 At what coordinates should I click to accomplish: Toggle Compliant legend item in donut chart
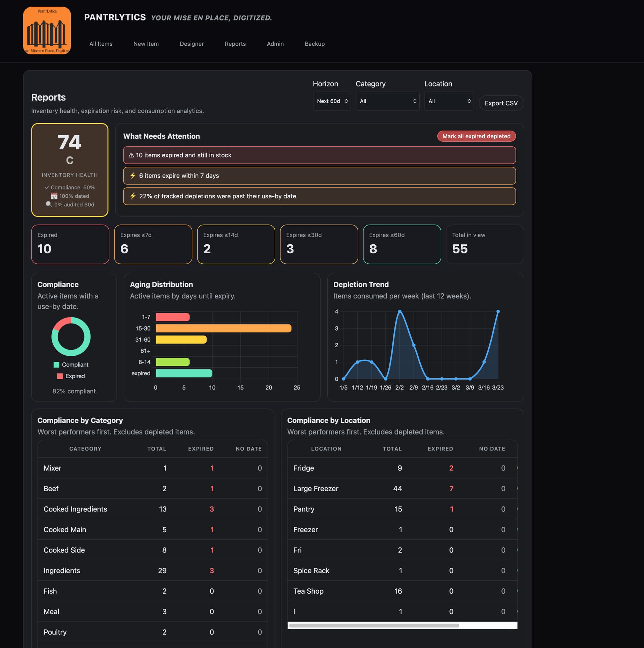click(x=71, y=365)
